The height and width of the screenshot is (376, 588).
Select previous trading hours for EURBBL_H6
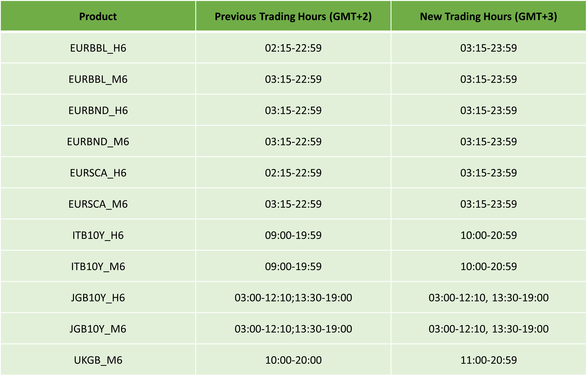point(293,48)
